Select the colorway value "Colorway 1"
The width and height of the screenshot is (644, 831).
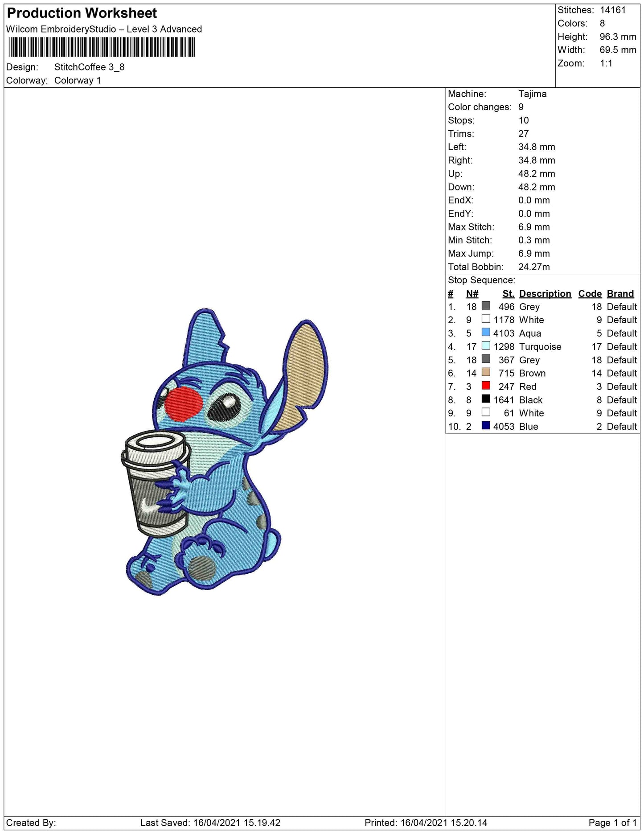pyautogui.click(x=78, y=81)
